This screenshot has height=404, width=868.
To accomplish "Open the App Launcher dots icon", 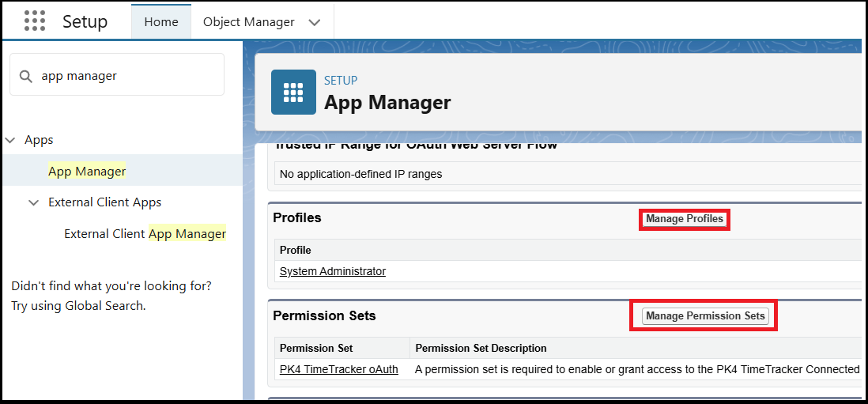I will pyautogui.click(x=35, y=21).
